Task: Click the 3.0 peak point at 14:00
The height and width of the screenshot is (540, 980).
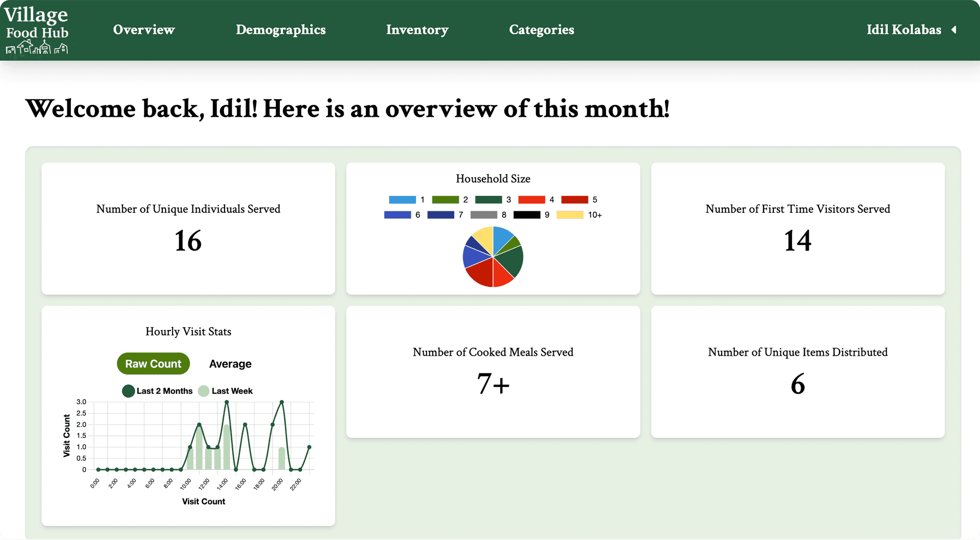Action: point(227,402)
